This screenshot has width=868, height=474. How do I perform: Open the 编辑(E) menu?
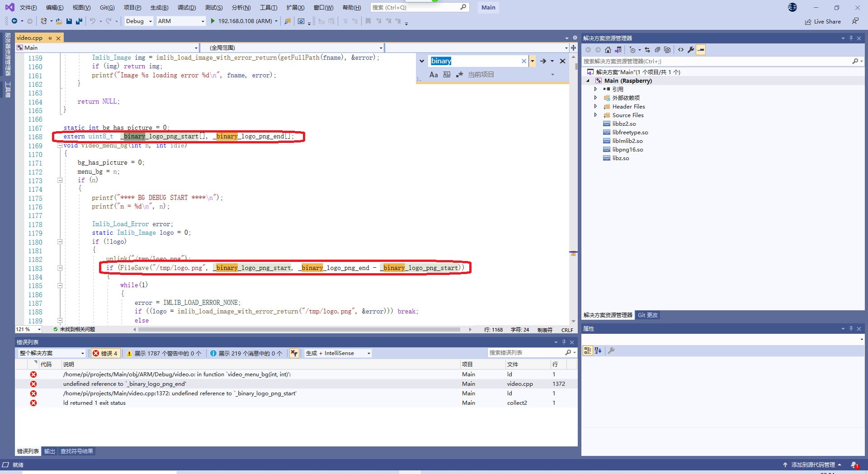point(55,7)
